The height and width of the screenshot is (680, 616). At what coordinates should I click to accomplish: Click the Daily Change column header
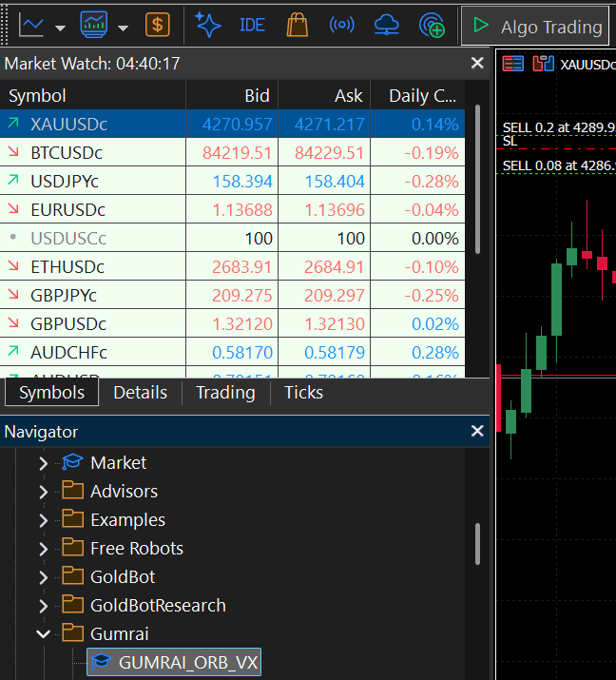click(418, 95)
